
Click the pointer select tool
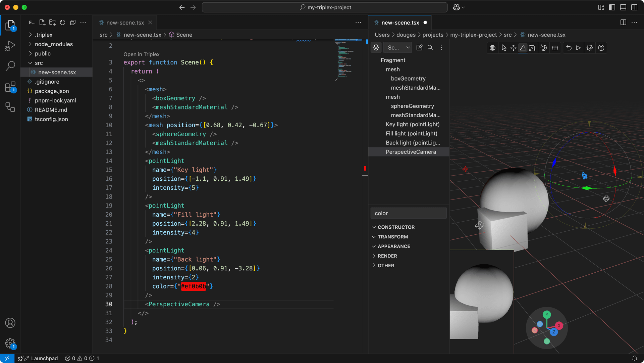click(x=504, y=48)
